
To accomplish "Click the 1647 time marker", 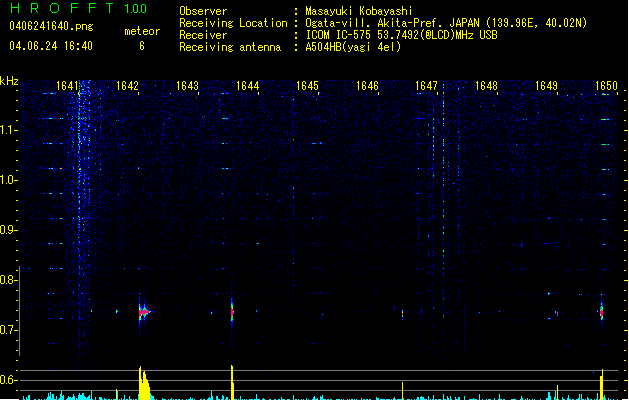I will click(x=426, y=86).
